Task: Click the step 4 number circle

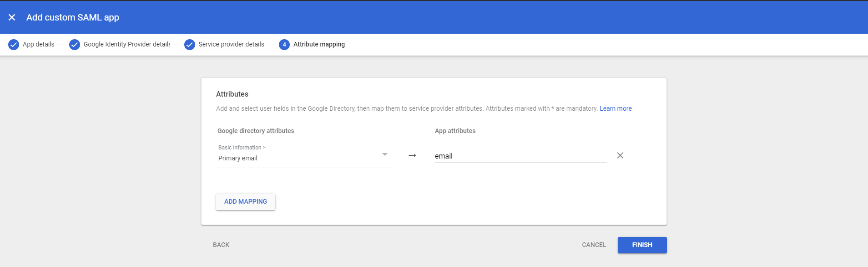Action: 284,45
